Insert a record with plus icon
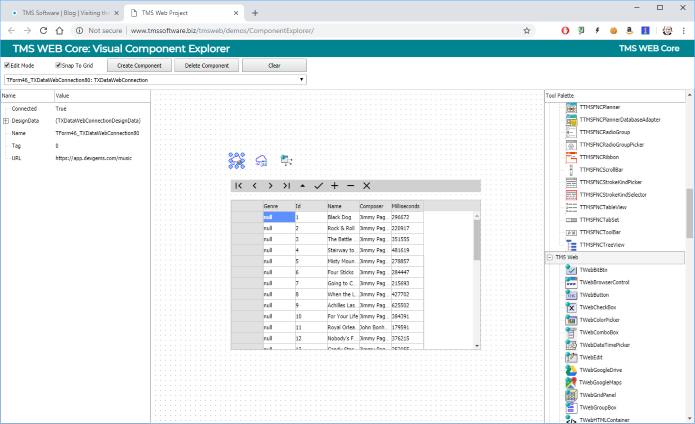 pyautogui.click(x=335, y=186)
